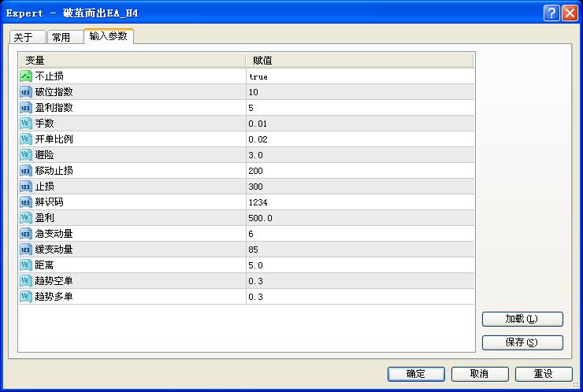Click the integer icon beside 辨识码
This screenshot has width=583, height=392.
click(x=26, y=202)
